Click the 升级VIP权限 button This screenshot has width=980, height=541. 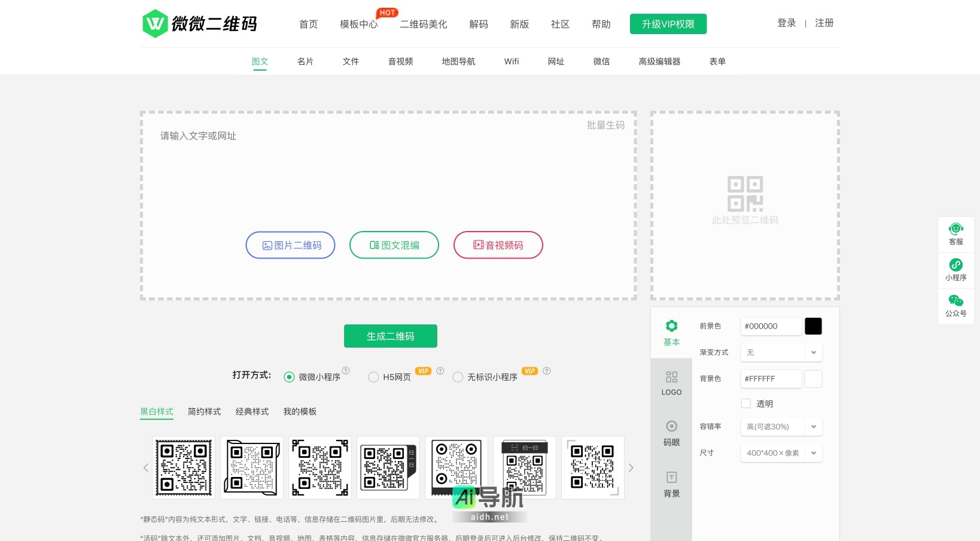668,24
